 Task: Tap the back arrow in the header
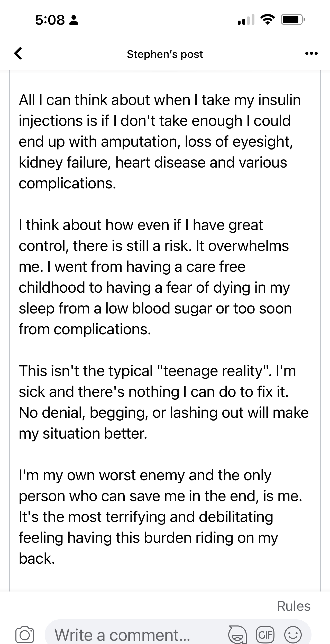click(x=18, y=54)
